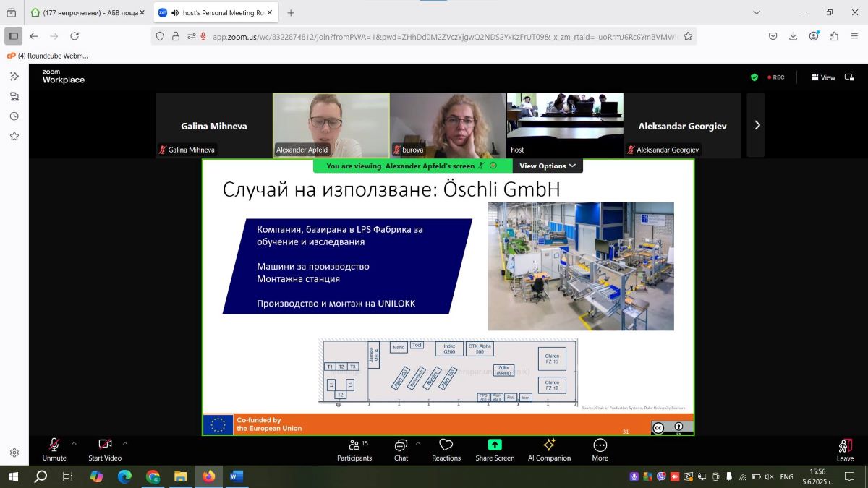Image resolution: width=868 pixels, height=488 pixels.
Task: Close the АБВ поща tab
Action: pos(142,12)
